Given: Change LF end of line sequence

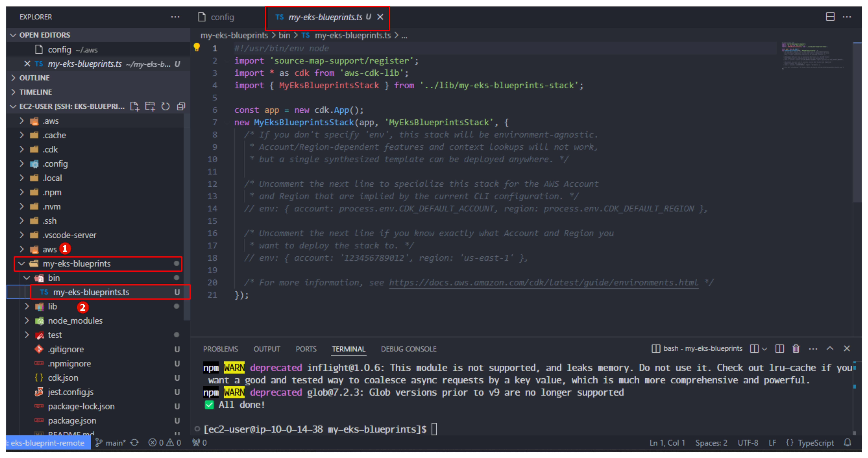Looking at the screenshot, I should [x=772, y=443].
